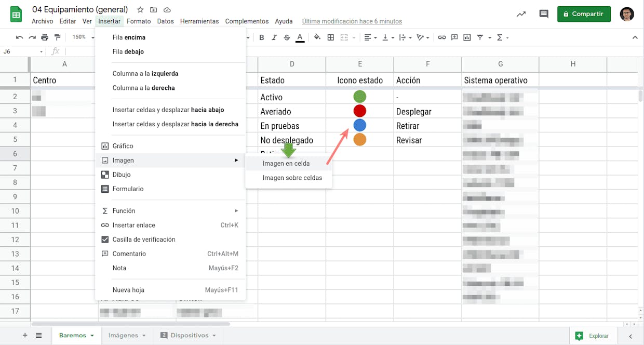Image resolution: width=644 pixels, height=345 pixels.
Task: Click the name box showing J6
Action: tap(23, 51)
